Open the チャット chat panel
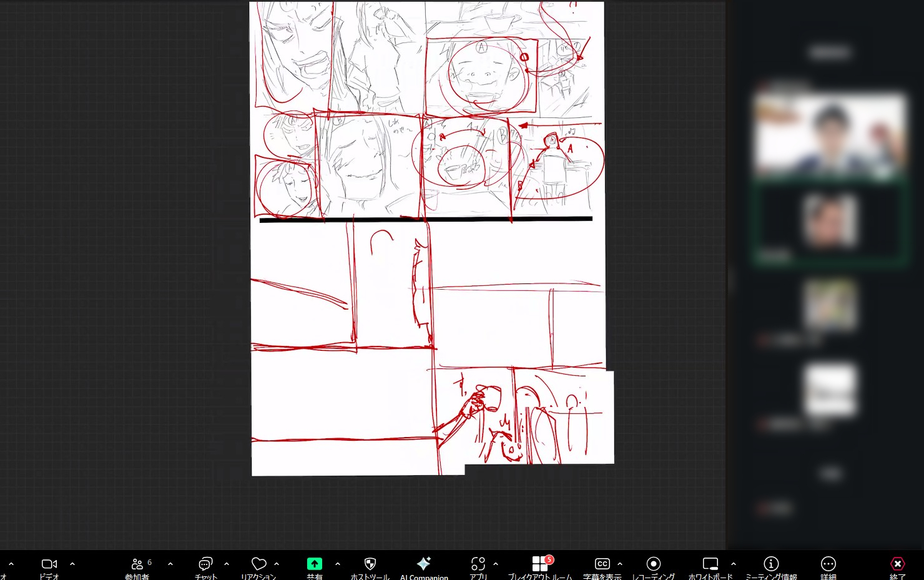 pyautogui.click(x=205, y=564)
